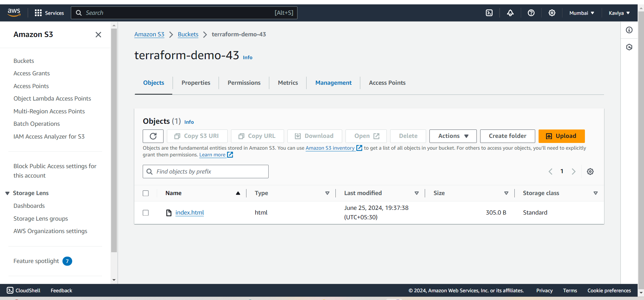
Task: Open table preferences gear icon
Action: pos(590,172)
